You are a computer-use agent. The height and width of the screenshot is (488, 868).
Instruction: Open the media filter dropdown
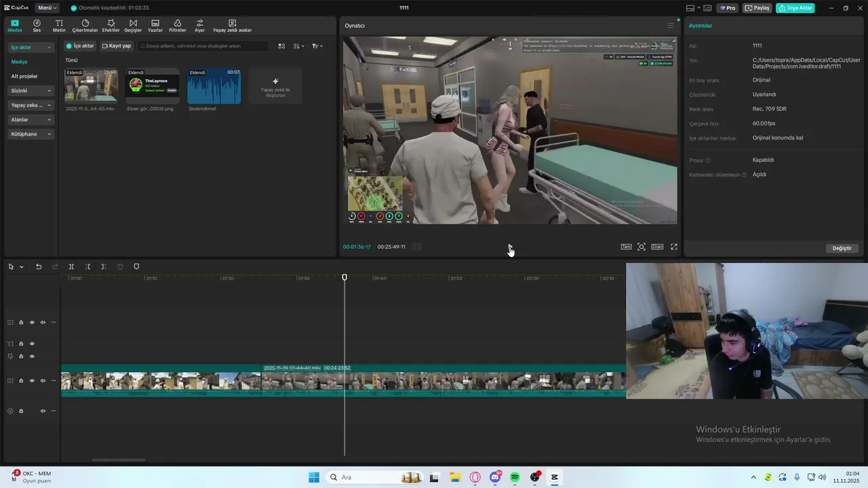317,46
